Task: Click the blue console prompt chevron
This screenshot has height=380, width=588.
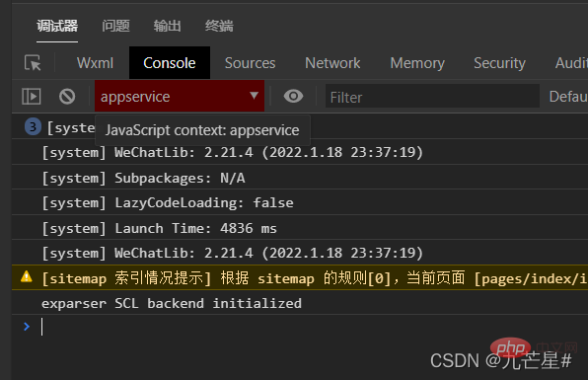Action: click(27, 327)
